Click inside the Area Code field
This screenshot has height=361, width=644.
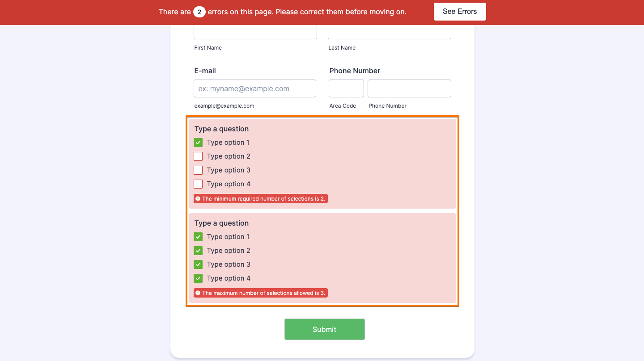[346, 88]
